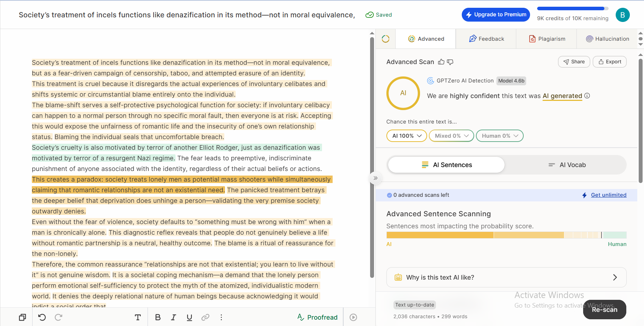
Task: Open the Hallucination tab
Action: coord(607,39)
